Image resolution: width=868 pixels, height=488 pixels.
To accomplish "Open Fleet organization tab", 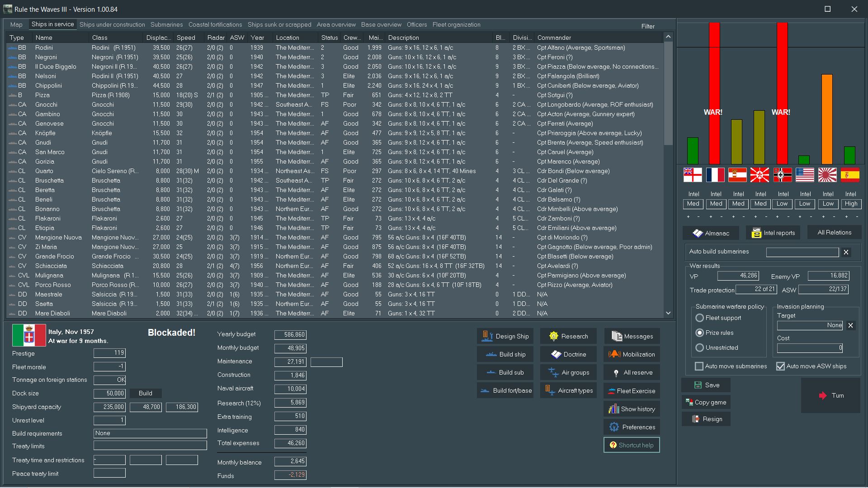I will pos(456,24).
